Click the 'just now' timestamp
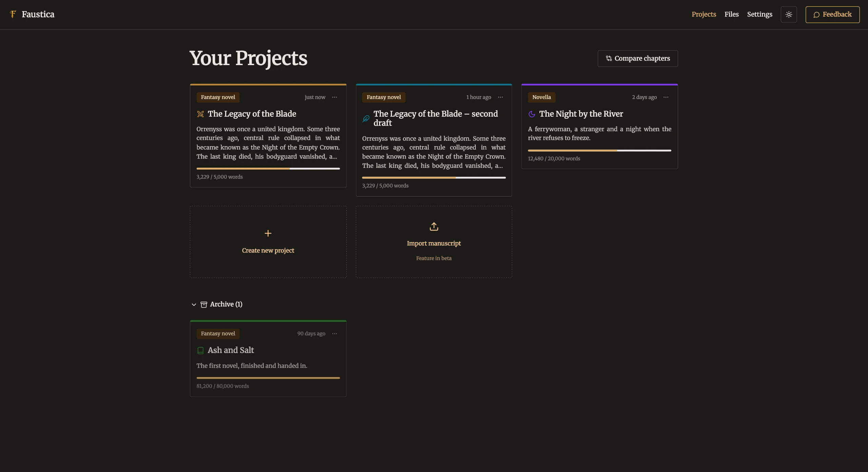Screen dimensions: 868x472 [x=315, y=97]
